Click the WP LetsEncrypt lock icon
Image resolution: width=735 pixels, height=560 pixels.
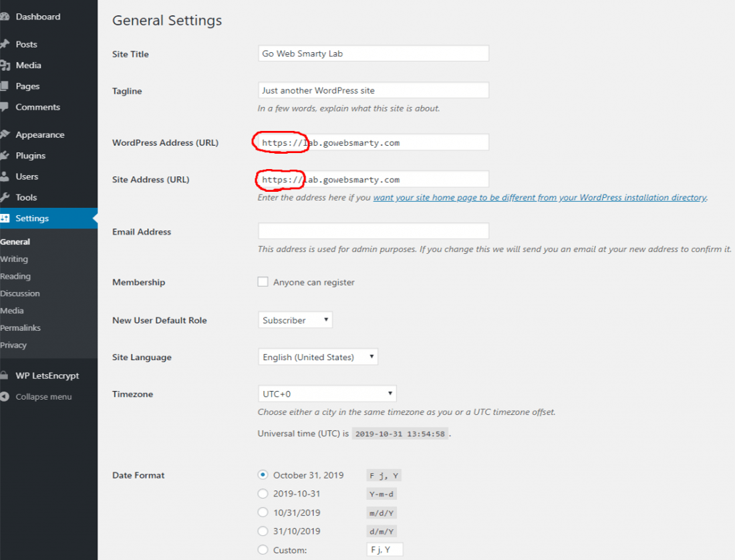(x=4, y=376)
